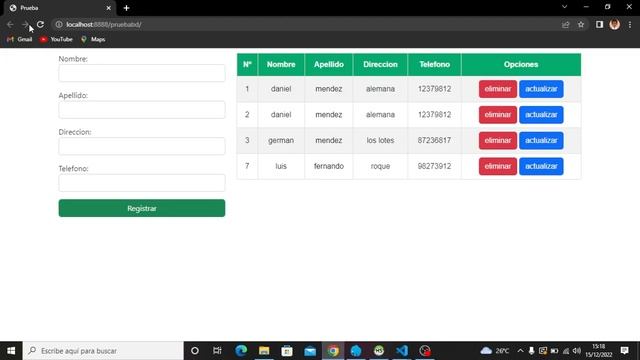Click the taskbar search box

tap(103, 351)
